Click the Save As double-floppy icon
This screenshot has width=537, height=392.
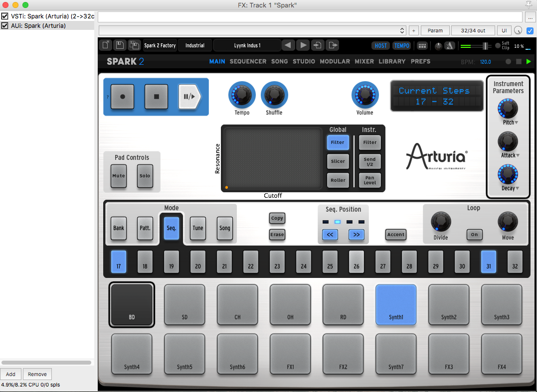click(x=134, y=45)
